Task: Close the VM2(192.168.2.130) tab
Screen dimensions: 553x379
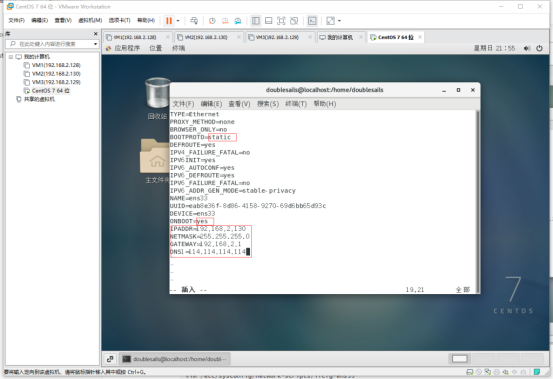Action: [239, 37]
